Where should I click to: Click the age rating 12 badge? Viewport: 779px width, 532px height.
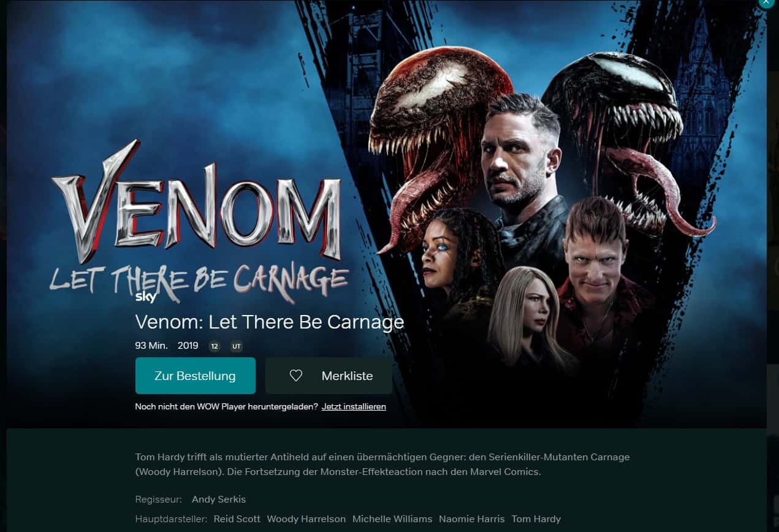click(215, 346)
